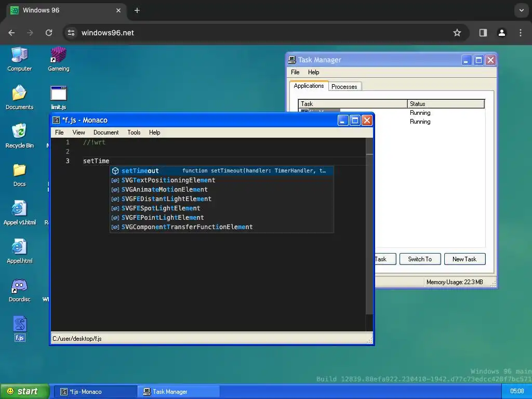Image resolution: width=532 pixels, height=399 pixels.
Task: Click the Switch To button
Action: 420,259
